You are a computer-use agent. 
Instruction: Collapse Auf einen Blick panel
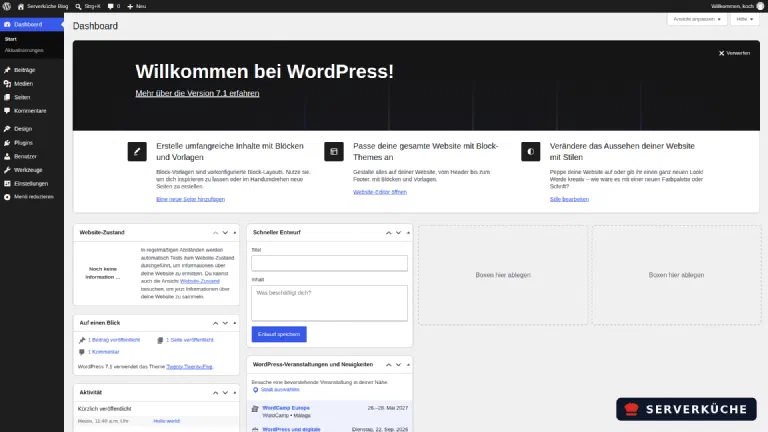(x=235, y=323)
